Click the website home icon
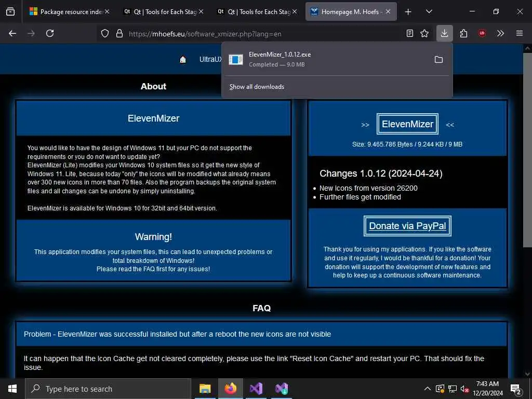This screenshot has height=399, width=532. (x=183, y=60)
